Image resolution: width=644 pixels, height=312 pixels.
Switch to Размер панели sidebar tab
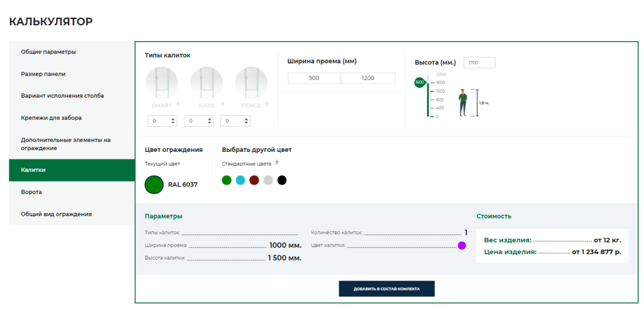pyautogui.click(x=72, y=74)
